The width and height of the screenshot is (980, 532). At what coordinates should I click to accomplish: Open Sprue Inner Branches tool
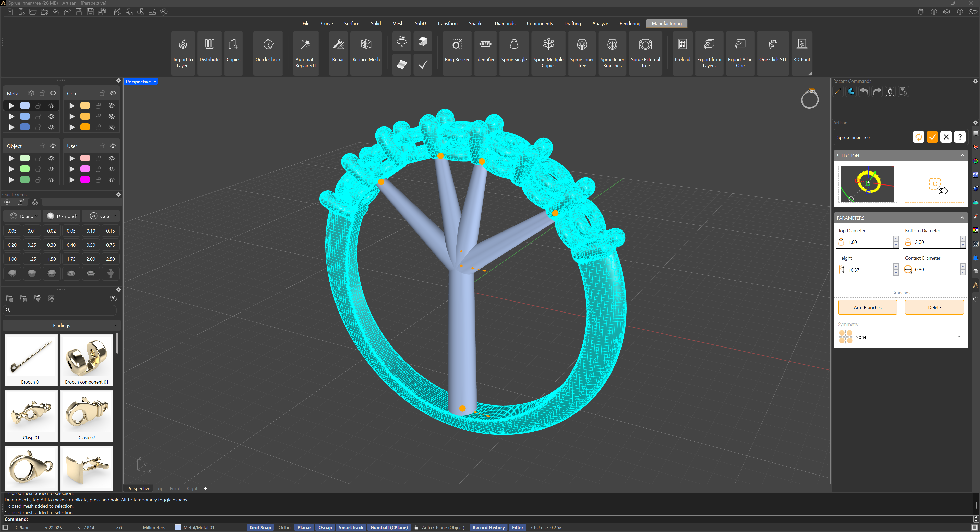click(x=612, y=53)
